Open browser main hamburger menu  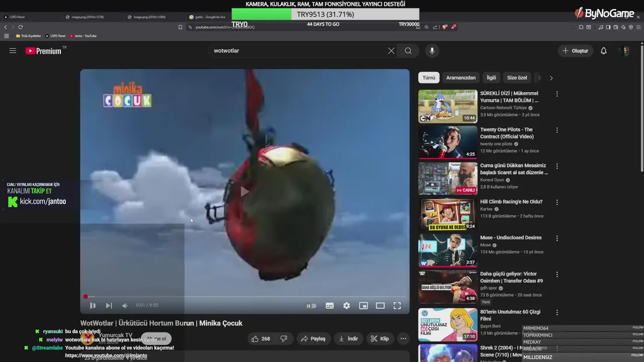(x=638, y=27)
